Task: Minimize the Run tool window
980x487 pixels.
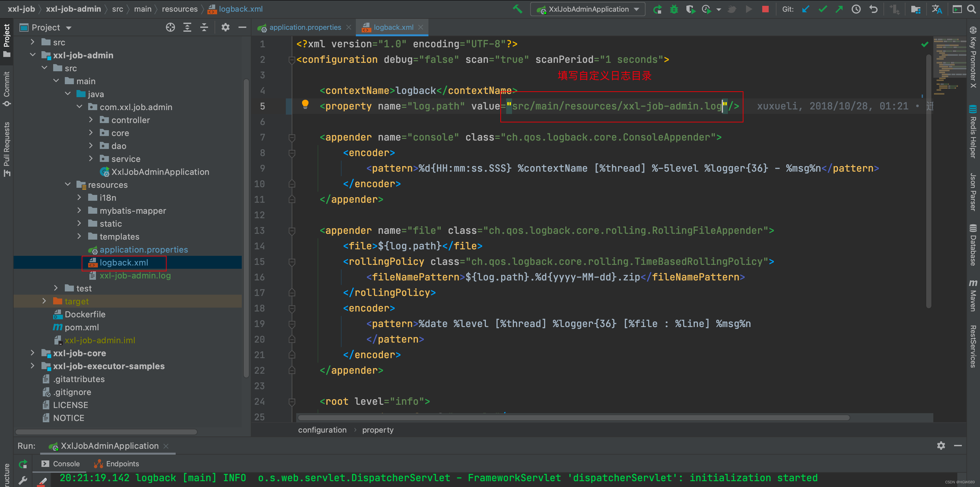Action: coord(958,446)
